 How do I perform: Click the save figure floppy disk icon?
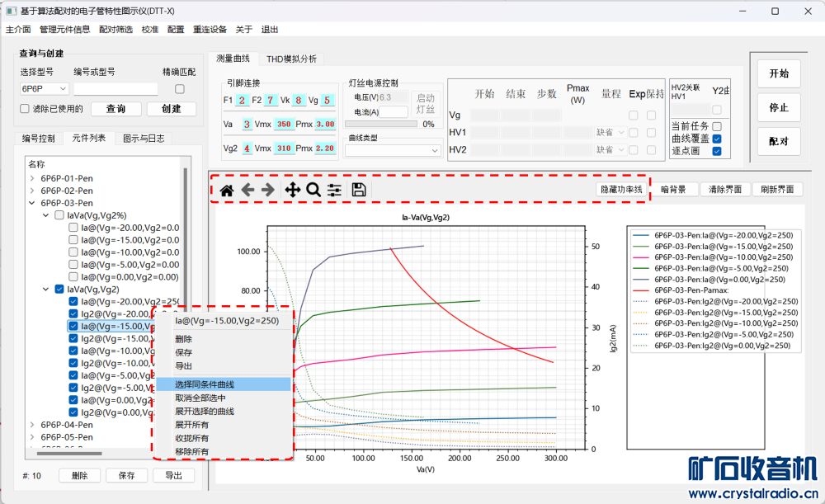click(x=359, y=190)
